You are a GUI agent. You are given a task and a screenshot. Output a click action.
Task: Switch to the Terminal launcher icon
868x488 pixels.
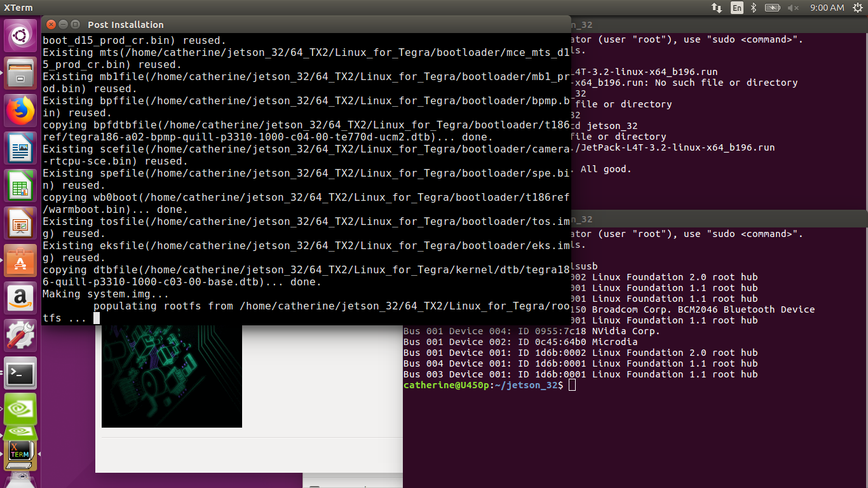click(x=21, y=373)
